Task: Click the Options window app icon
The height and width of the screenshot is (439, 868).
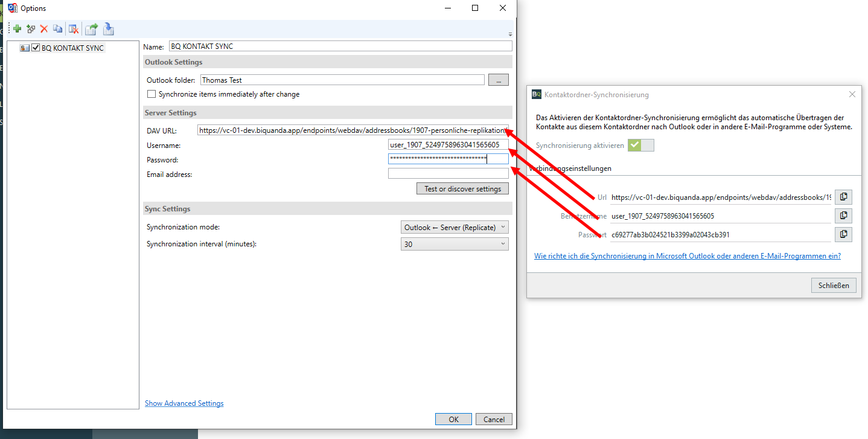Action: tap(12, 8)
